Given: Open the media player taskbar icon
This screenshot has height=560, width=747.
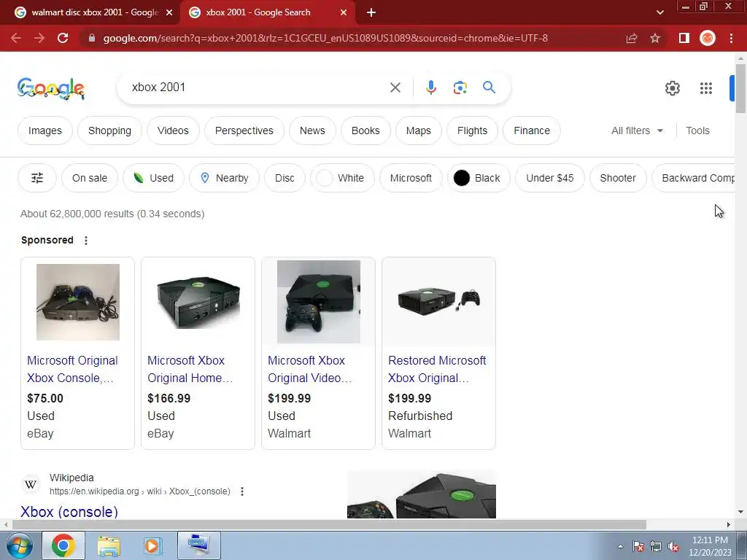Looking at the screenshot, I should (x=153, y=545).
